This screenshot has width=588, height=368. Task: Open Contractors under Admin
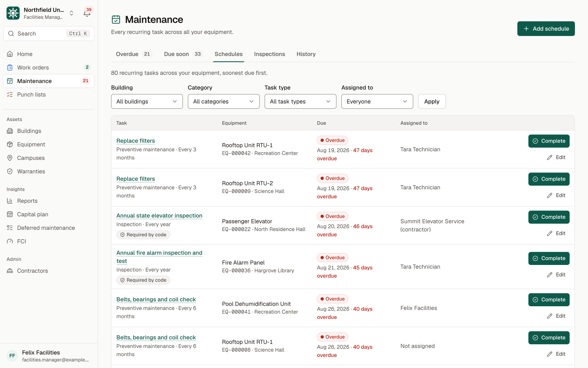pos(49,271)
